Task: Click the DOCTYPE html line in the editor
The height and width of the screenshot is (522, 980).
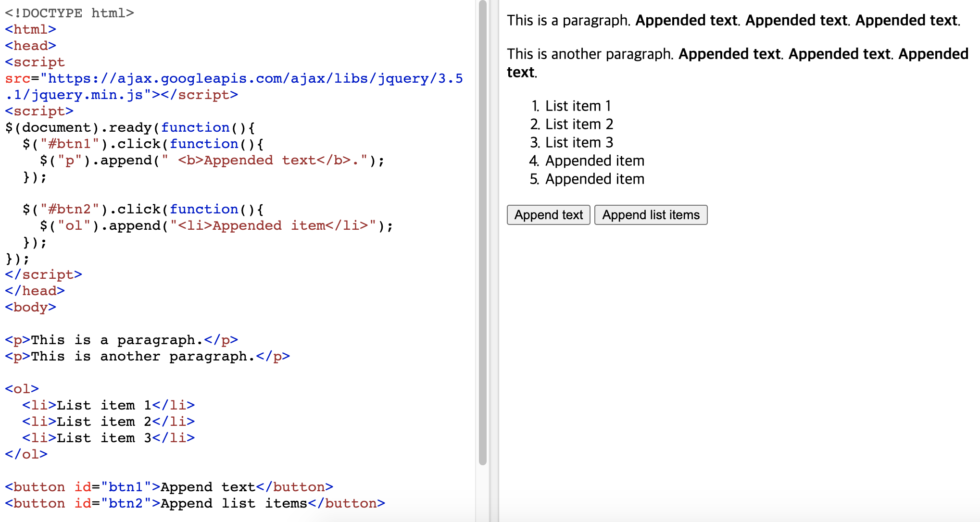Action: coord(69,13)
